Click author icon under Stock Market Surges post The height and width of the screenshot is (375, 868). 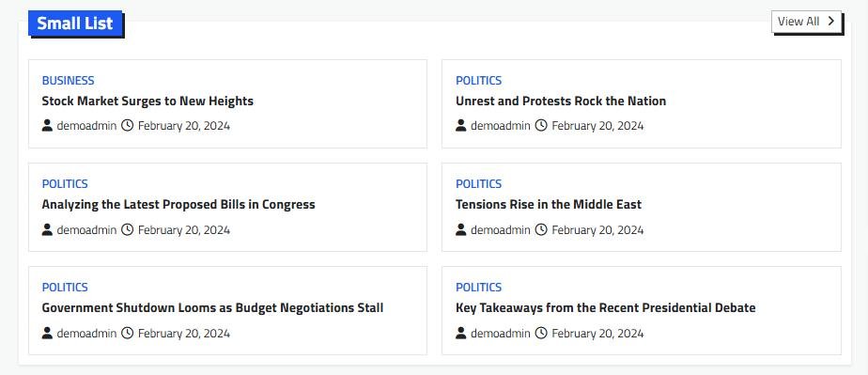coord(47,125)
